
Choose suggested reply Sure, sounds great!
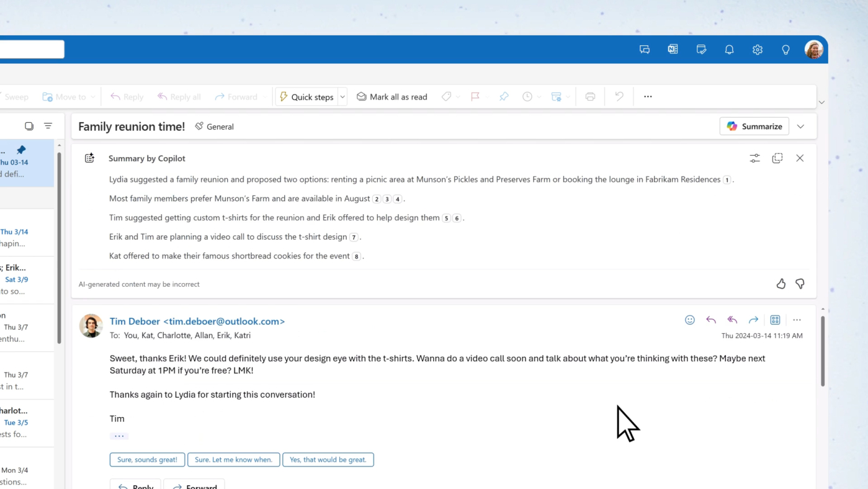point(147,460)
